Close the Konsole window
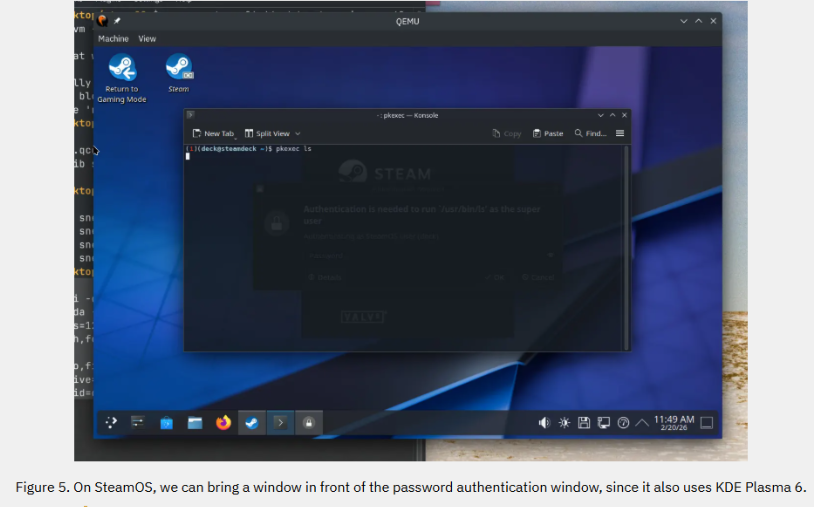Image resolution: width=818 pixels, height=507 pixels. [624, 115]
